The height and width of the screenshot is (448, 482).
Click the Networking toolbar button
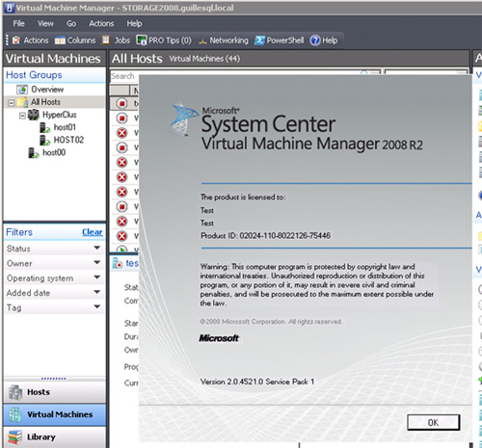pos(224,40)
